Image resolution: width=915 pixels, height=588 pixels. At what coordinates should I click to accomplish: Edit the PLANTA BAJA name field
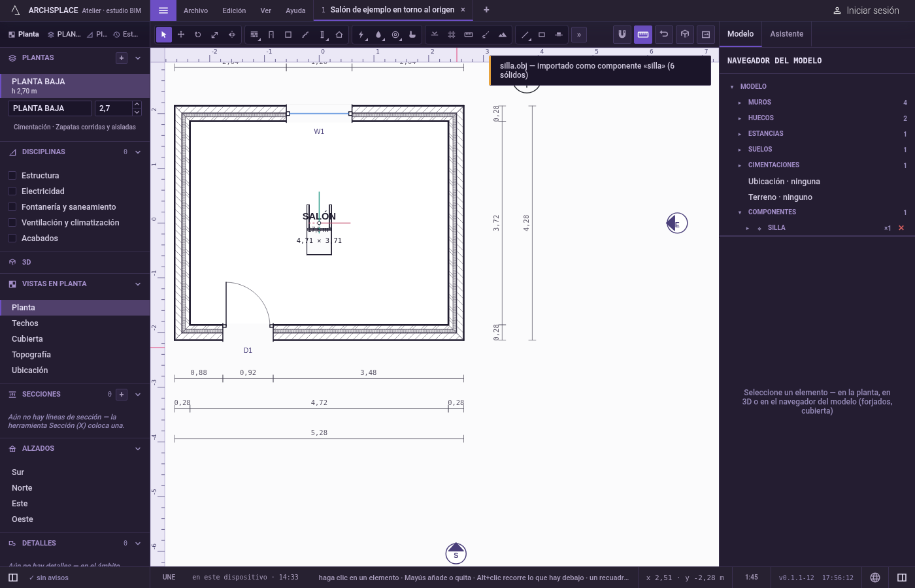pyautogui.click(x=50, y=108)
